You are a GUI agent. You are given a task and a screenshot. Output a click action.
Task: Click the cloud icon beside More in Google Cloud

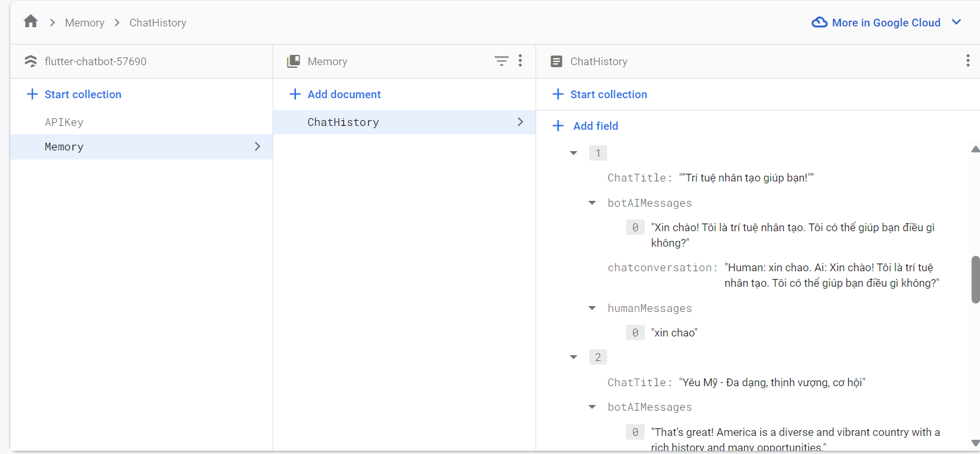pos(819,22)
